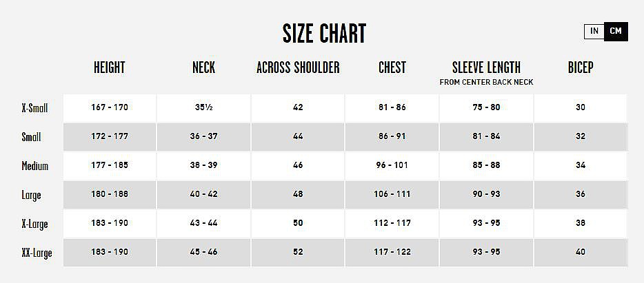This screenshot has height=283, width=644.
Task: Select the Medium size row label
Action: click(34, 166)
